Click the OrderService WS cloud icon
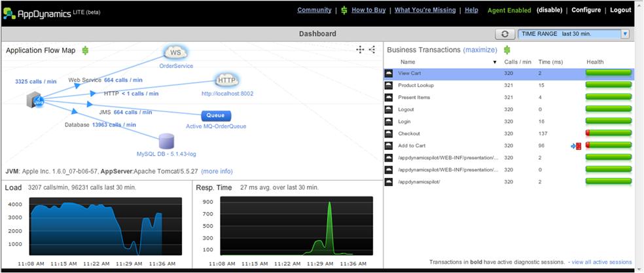Screen dimensions: 644x273 coord(175,52)
